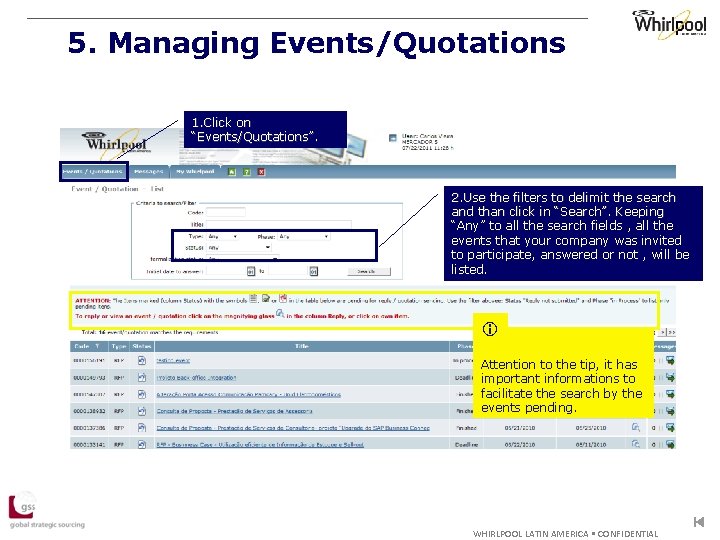Jump to last page of results
Image resolution: width=720 pixels, height=540 pixels.
[672, 332]
